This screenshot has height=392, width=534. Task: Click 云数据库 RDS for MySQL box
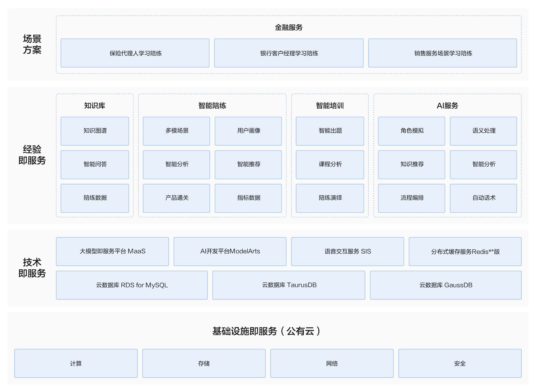[x=132, y=285]
